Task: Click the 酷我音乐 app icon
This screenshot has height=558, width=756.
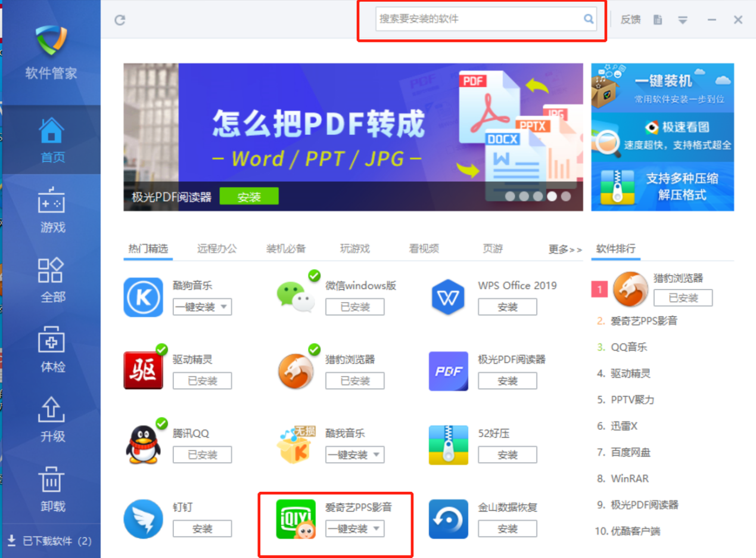Action: click(295, 445)
